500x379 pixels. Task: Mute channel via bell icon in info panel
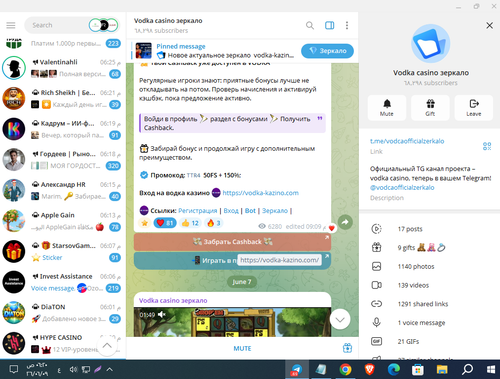coord(387,107)
